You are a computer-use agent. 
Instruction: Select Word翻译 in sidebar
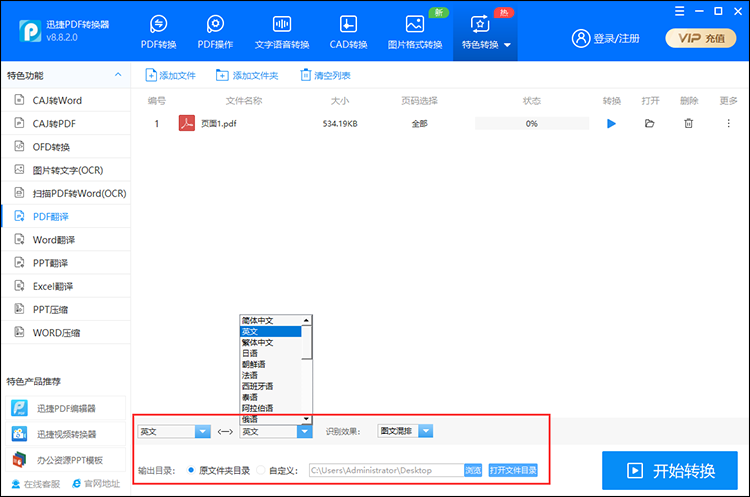pyautogui.click(x=66, y=240)
